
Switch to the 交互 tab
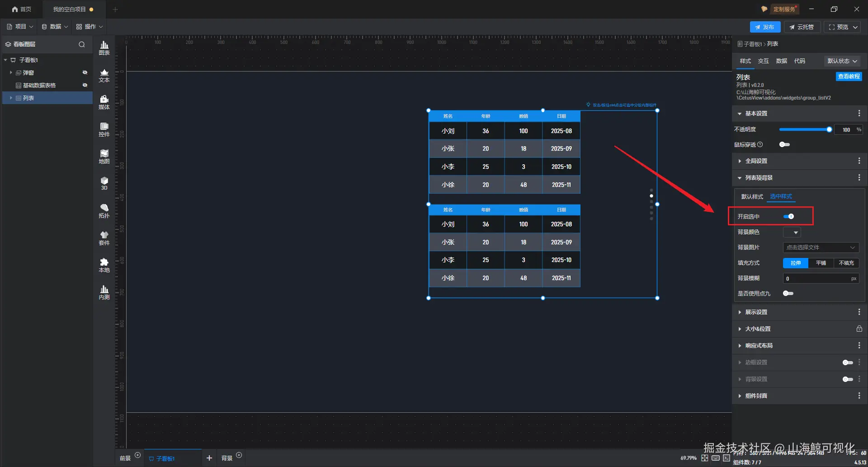pos(764,61)
